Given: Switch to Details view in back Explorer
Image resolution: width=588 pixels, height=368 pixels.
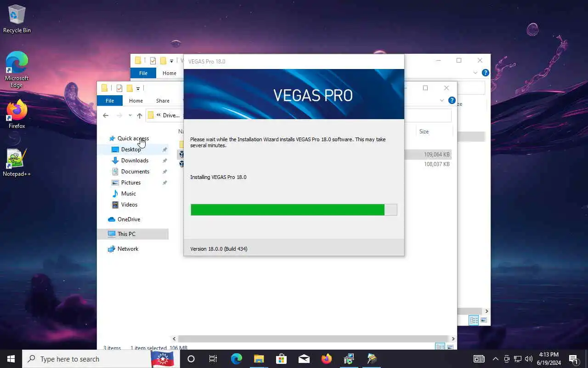Looking at the screenshot, I should (474, 320).
